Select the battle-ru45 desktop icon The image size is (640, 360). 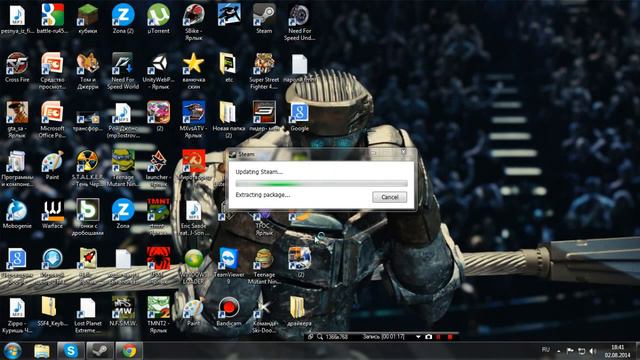pyautogui.click(x=52, y=19)
